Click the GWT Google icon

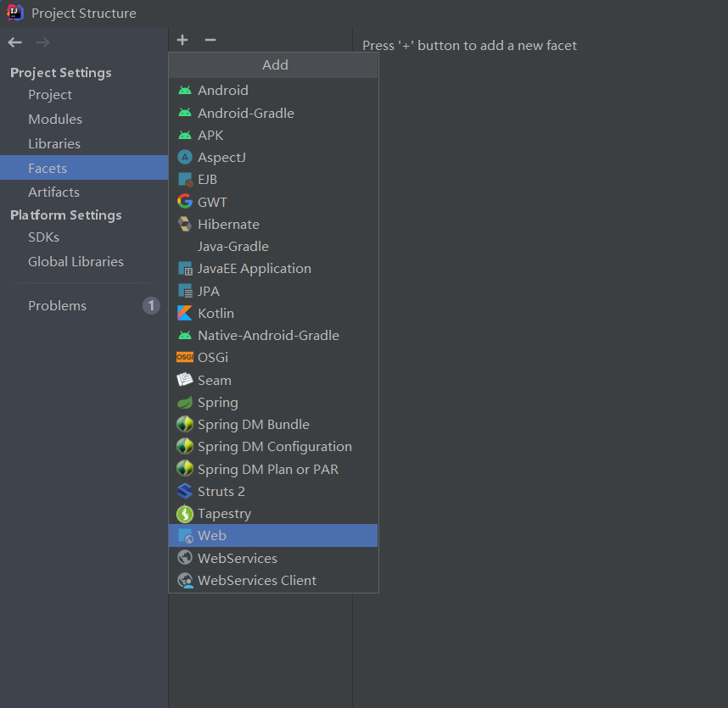(185, 202)
